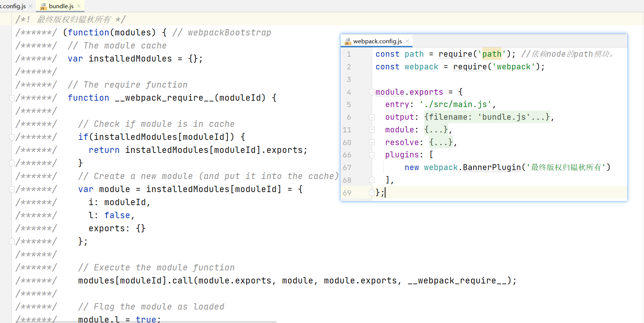Click the JS file icon on bundle.js tab
The image size is (644, 323).
point(43,6)
